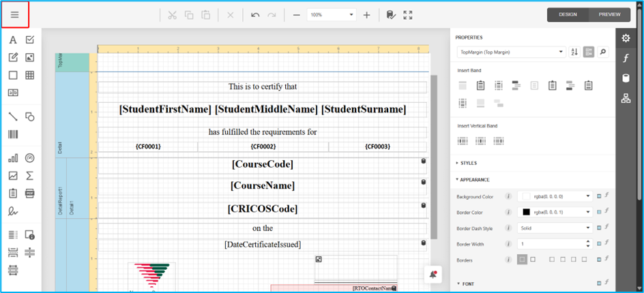Switch to the Design tab
Image resolution: width=644 pixels, height=293 pixels.
pyautogui.click(x=568, y=14)
